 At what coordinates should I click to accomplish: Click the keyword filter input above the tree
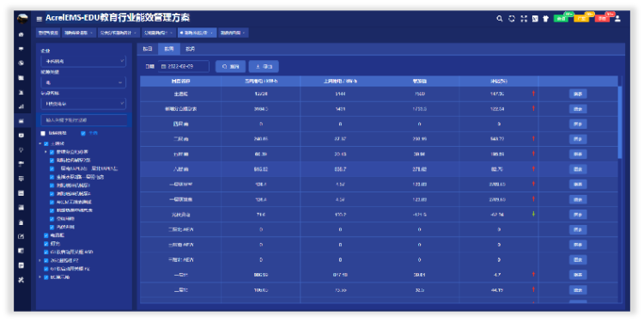84,120
